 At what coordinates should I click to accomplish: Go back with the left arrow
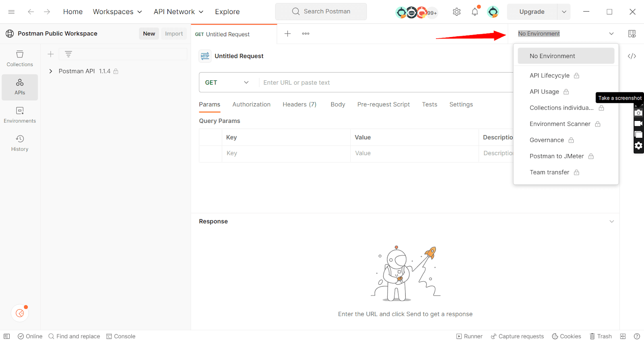pyautogui.click(x=31, y=12)
